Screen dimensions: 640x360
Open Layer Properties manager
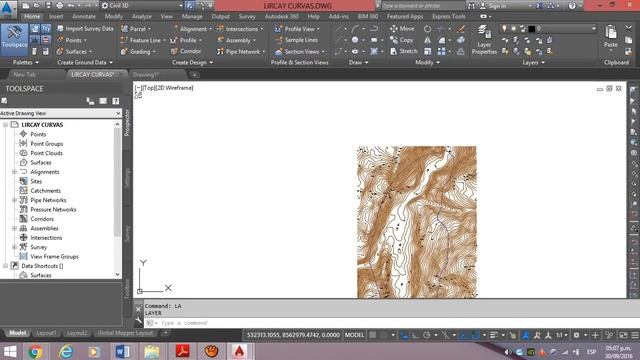pyautogui.click(x=484, y=40)
